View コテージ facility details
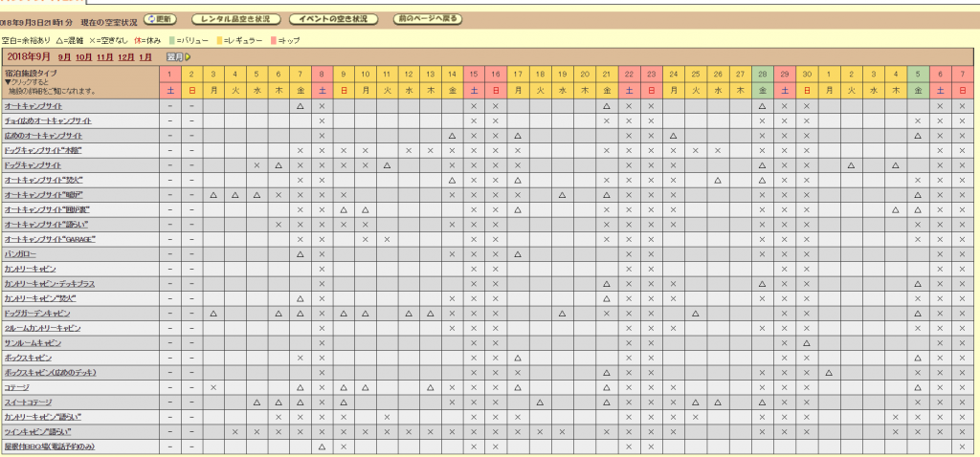The width and height of the screenshot is (980, 457). [x=16, y=387]
